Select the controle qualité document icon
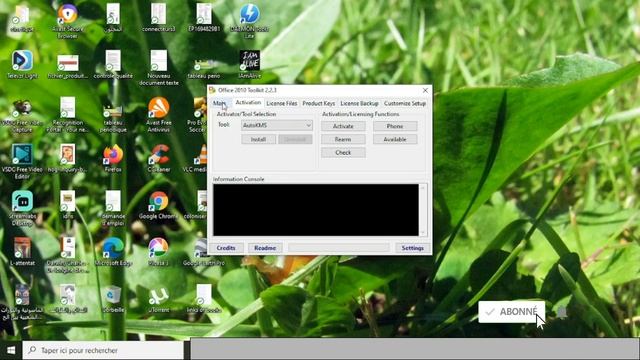640x360 pixels. point(113,65)
